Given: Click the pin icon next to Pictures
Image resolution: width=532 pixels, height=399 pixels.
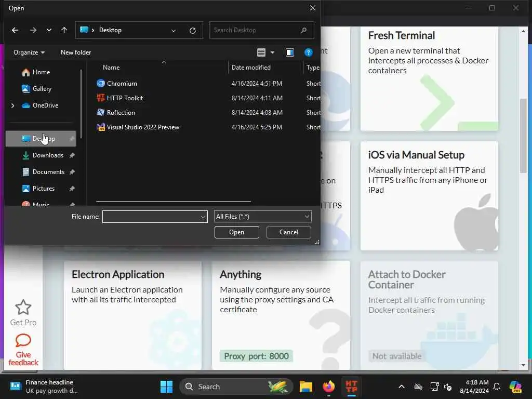Looking at the screenshot, I should tap(72, 189).
